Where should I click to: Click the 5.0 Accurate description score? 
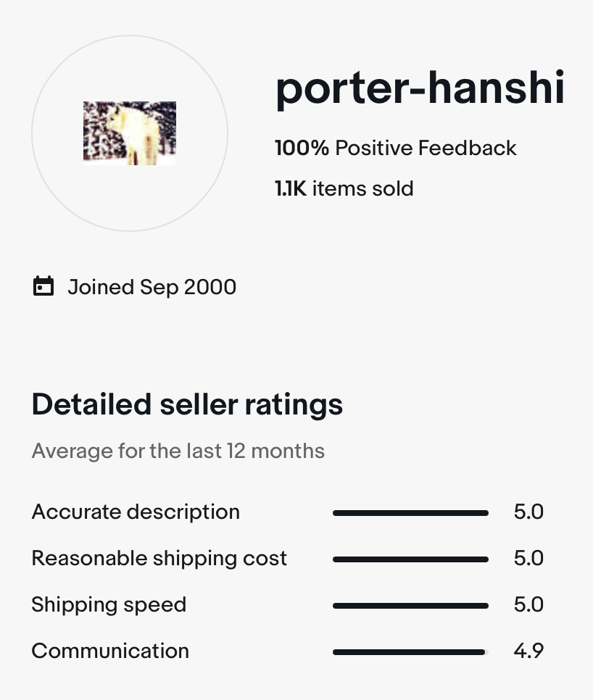[528, 512]
